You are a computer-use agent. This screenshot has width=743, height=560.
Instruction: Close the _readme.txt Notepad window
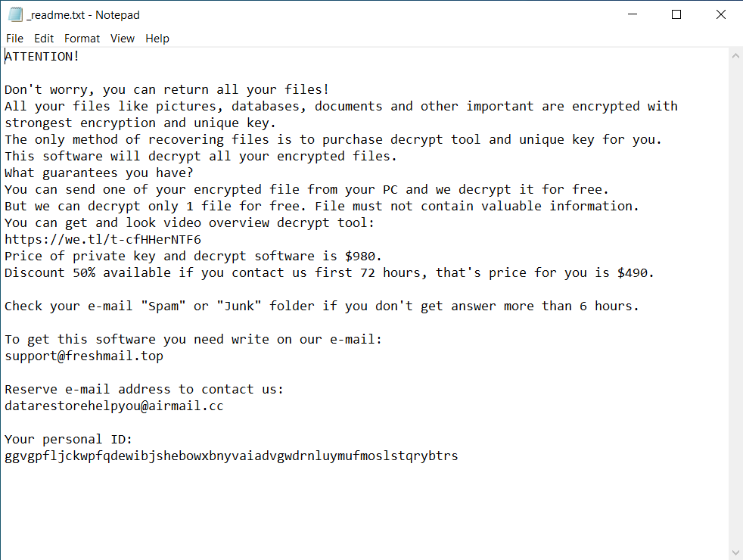point(720,14)
